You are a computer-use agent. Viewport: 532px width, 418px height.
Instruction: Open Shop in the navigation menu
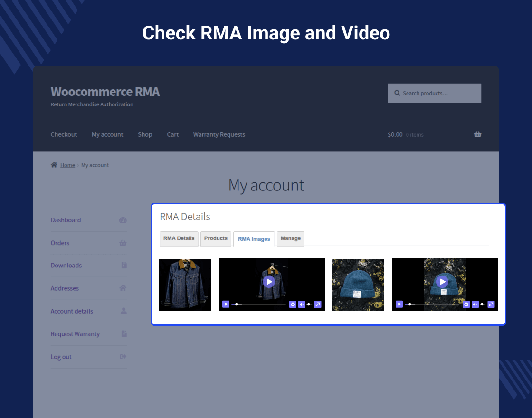145,134
